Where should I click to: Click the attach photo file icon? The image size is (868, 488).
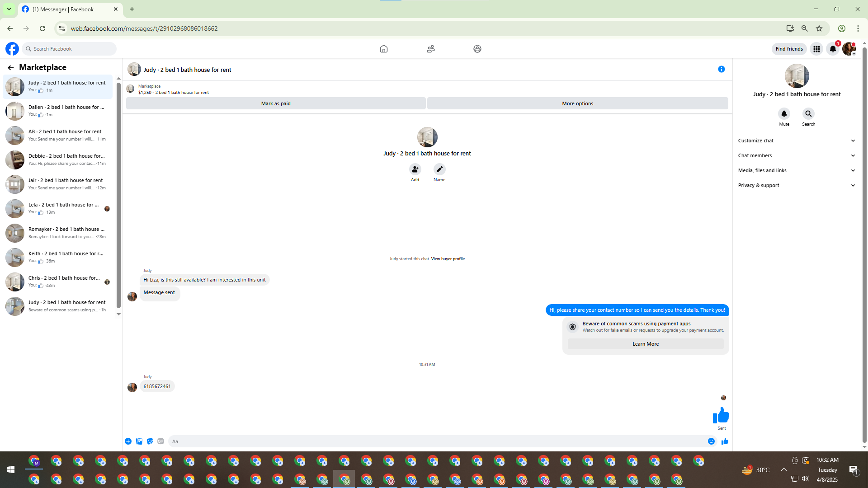(139, 441)
